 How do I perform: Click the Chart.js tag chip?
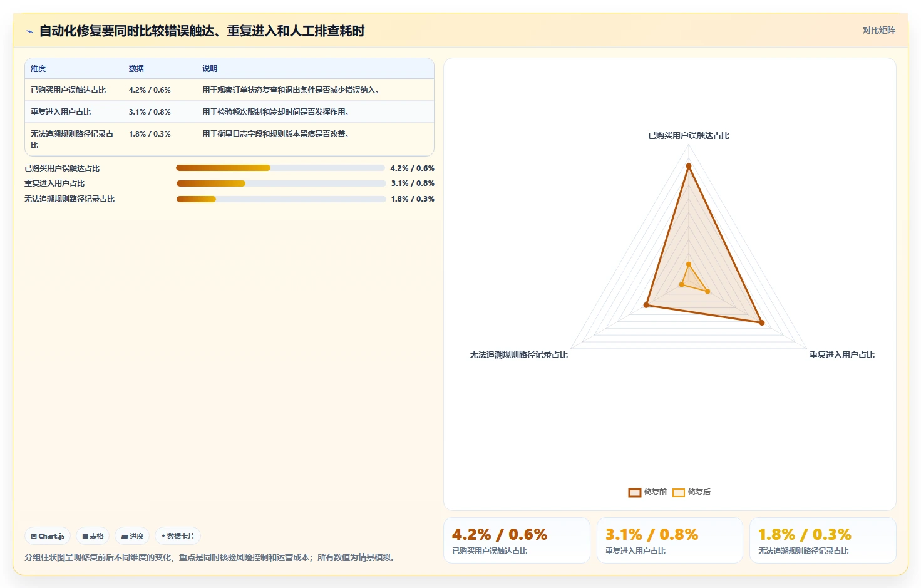[48, 536]
